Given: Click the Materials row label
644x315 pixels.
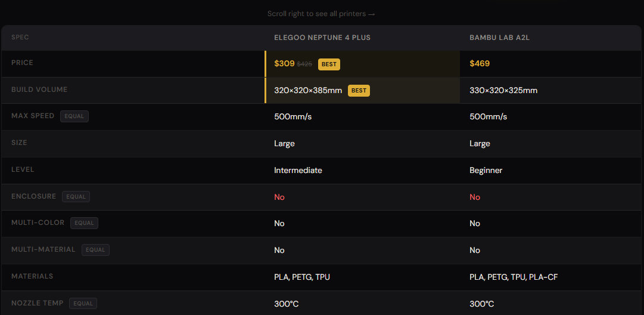Looking at the screenshot, I should point(32,276).
